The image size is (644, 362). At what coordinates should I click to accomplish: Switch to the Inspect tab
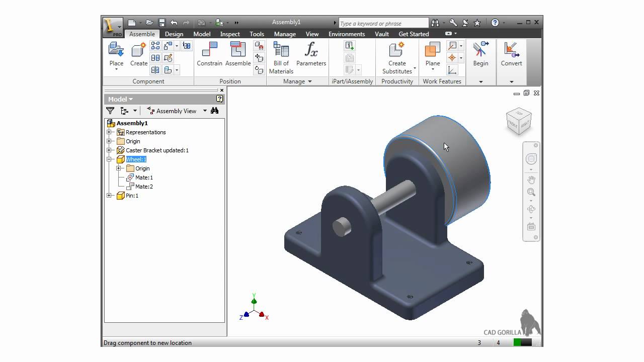click(230, 34)
